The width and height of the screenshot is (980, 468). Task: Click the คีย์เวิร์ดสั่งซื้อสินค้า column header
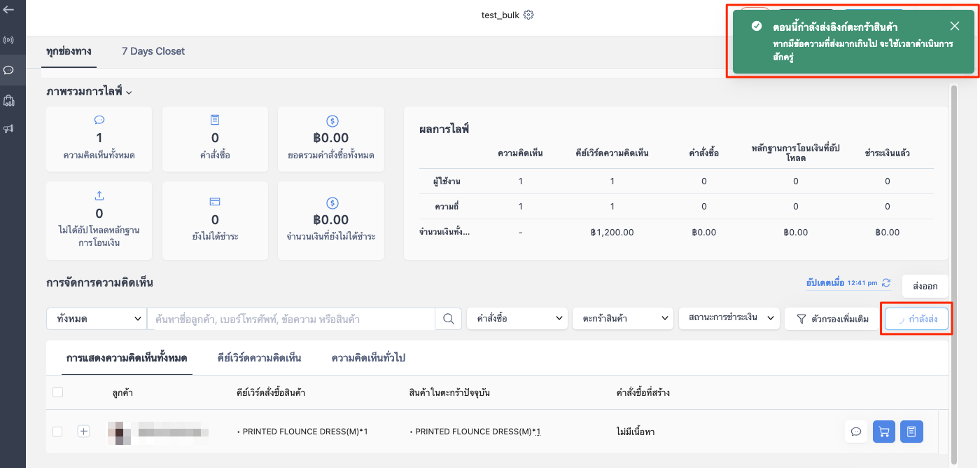271,393
